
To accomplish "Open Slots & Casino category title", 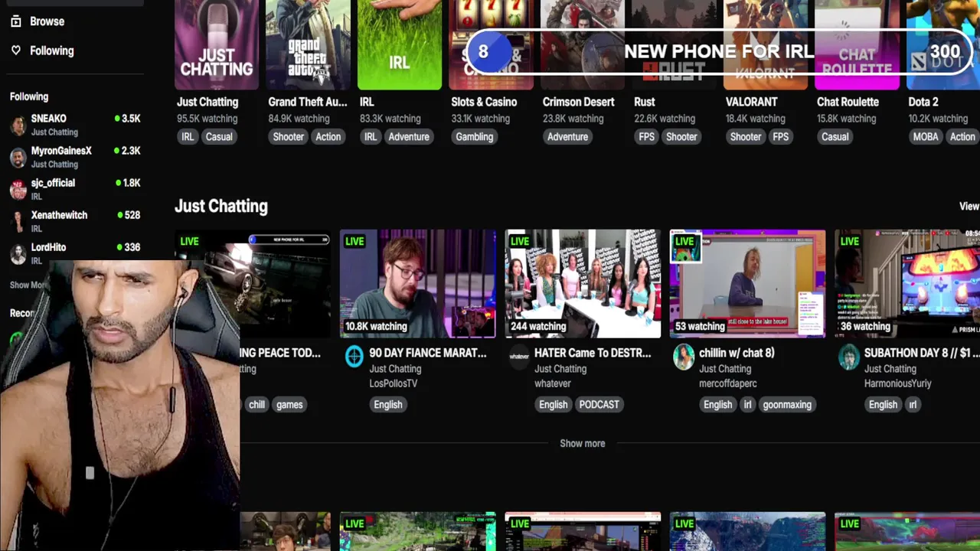I will 484,102.
